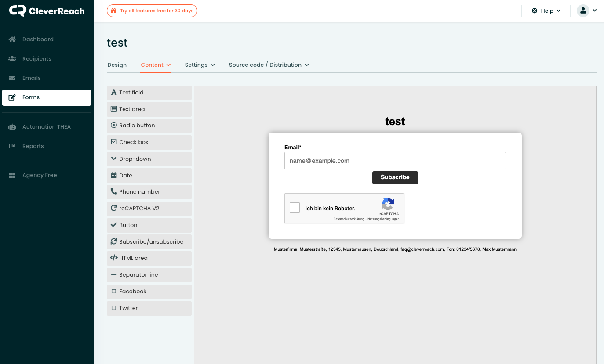Click the Emails envelope icon

[x=13, y=78]
